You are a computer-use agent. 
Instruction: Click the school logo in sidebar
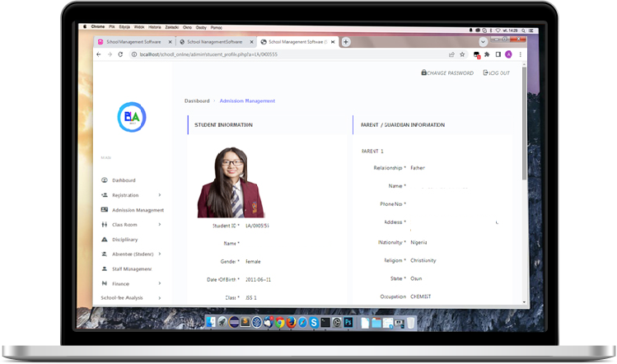tap(132, 118)
